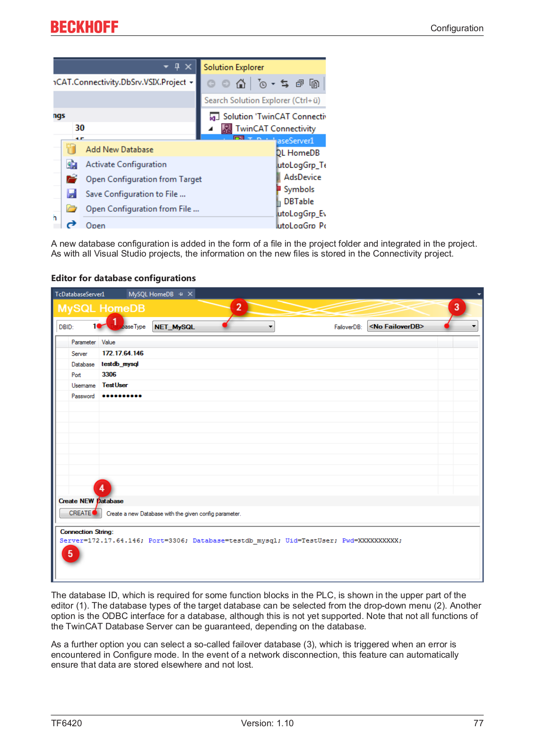Click the Connection String text box
This screenshot has height=756, width=535.
[268, 552]
